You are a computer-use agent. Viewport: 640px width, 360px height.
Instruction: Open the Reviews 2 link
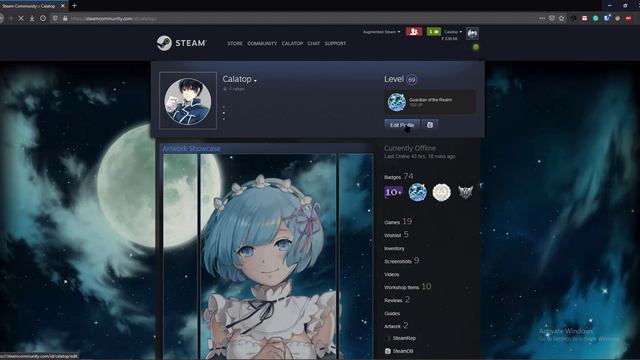(x=397, y=300)
